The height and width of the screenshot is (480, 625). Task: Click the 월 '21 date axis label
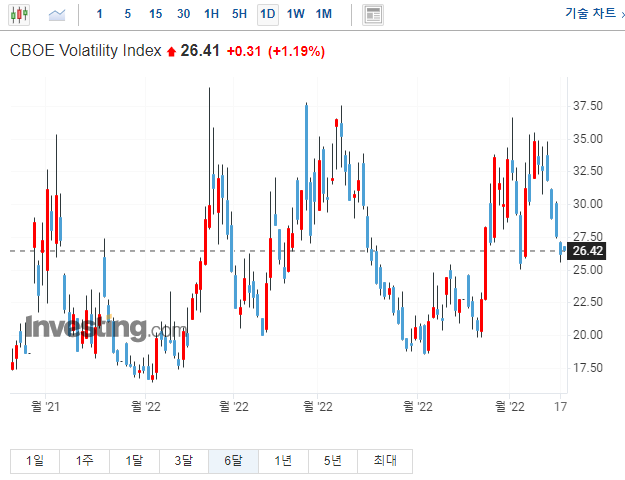(45, 407)
